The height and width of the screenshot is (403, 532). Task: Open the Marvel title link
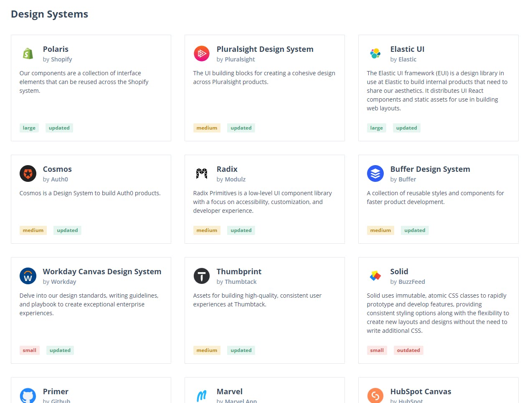(x=229, y=391)
